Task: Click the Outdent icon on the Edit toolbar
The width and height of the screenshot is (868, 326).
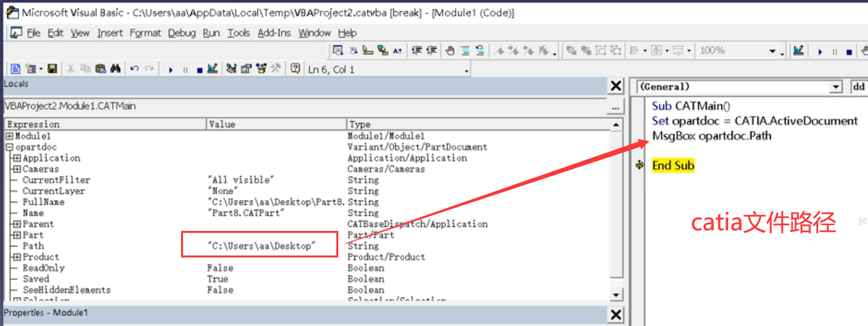Action: tap(431, 50)
